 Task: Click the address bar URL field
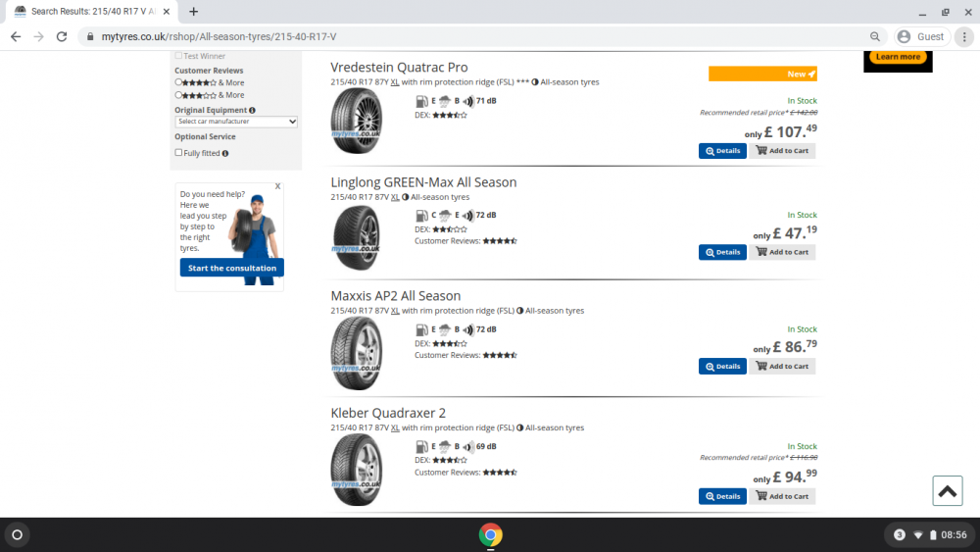(x=481, y=37)
